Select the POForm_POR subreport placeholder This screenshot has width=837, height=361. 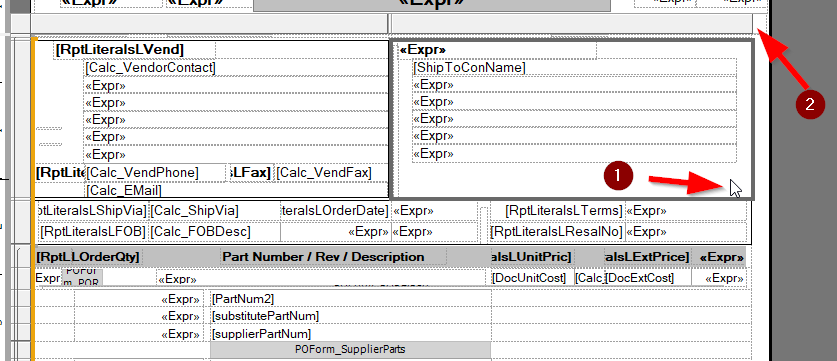pos(82,278)
